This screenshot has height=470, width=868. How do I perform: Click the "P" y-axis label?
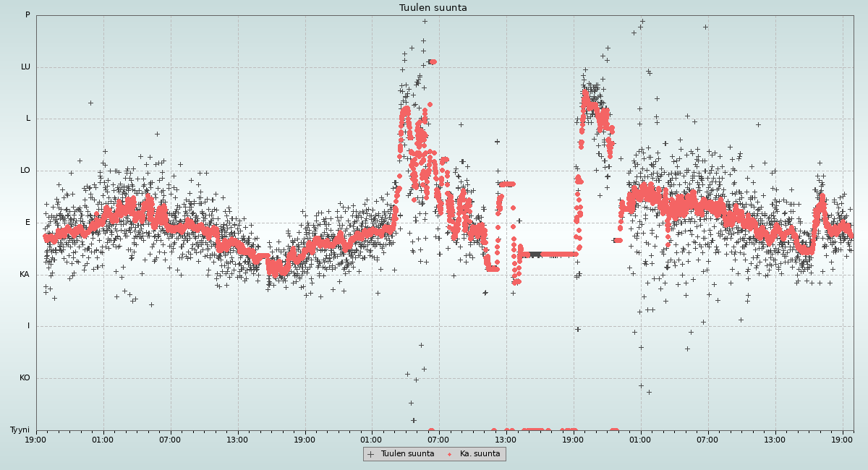pos(27,15)
